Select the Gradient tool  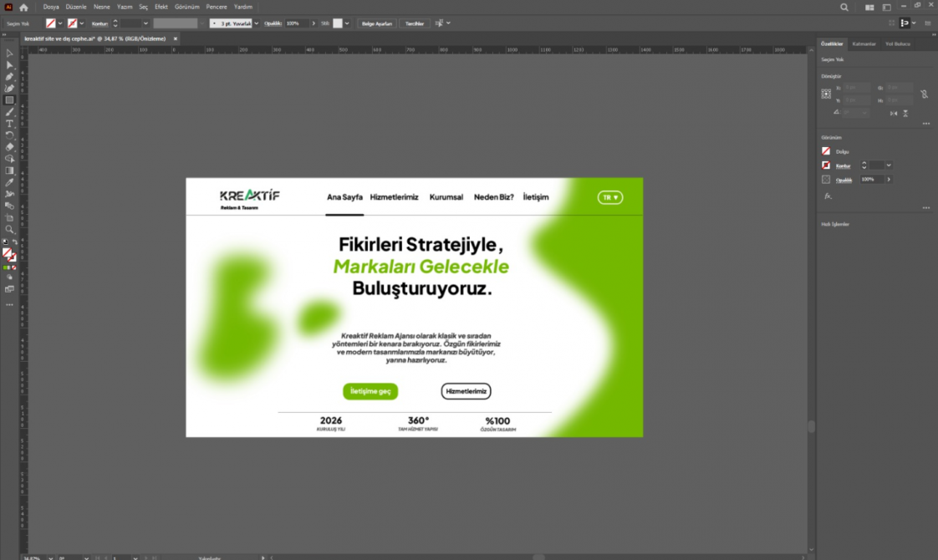9,171
